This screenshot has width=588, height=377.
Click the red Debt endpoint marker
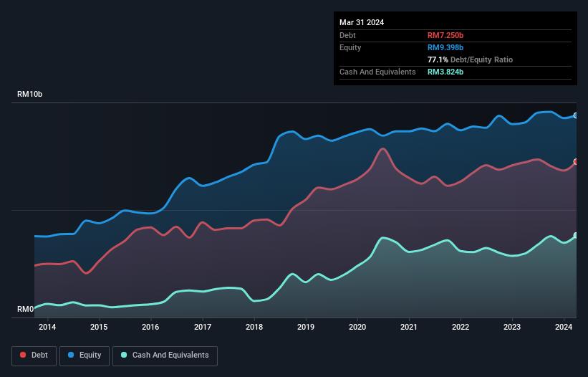pos(576,162)
